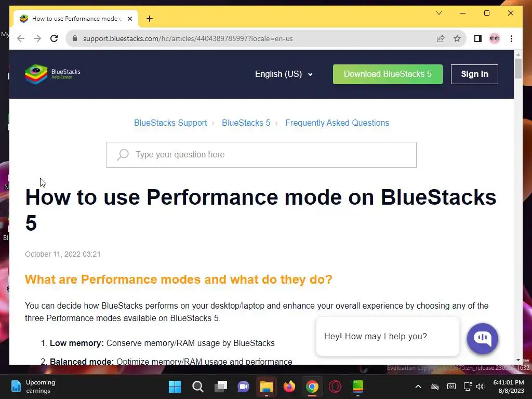
Task: Bookmark this page with the star icon
Action: [x=457, y=38]
